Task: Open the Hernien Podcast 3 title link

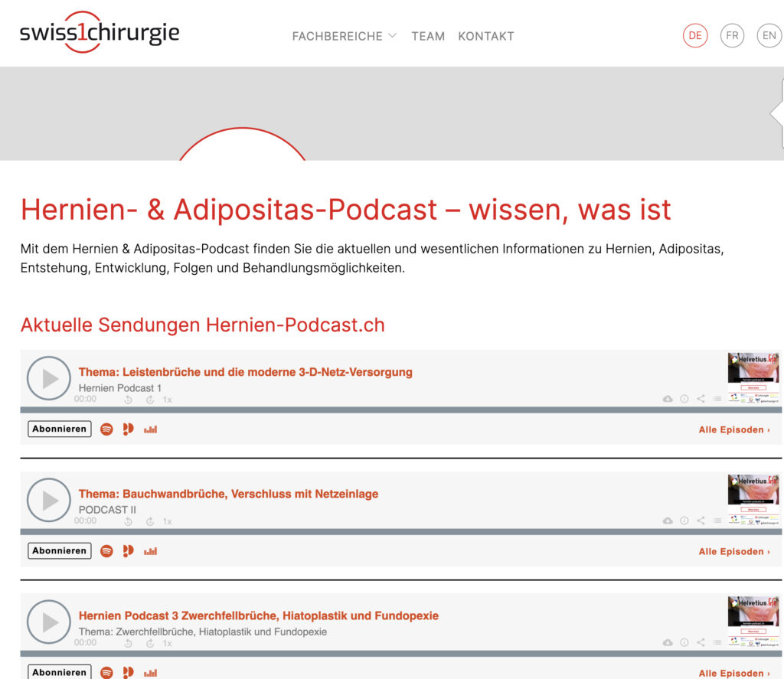Action: pyautogui.click(x=258, y=615)
